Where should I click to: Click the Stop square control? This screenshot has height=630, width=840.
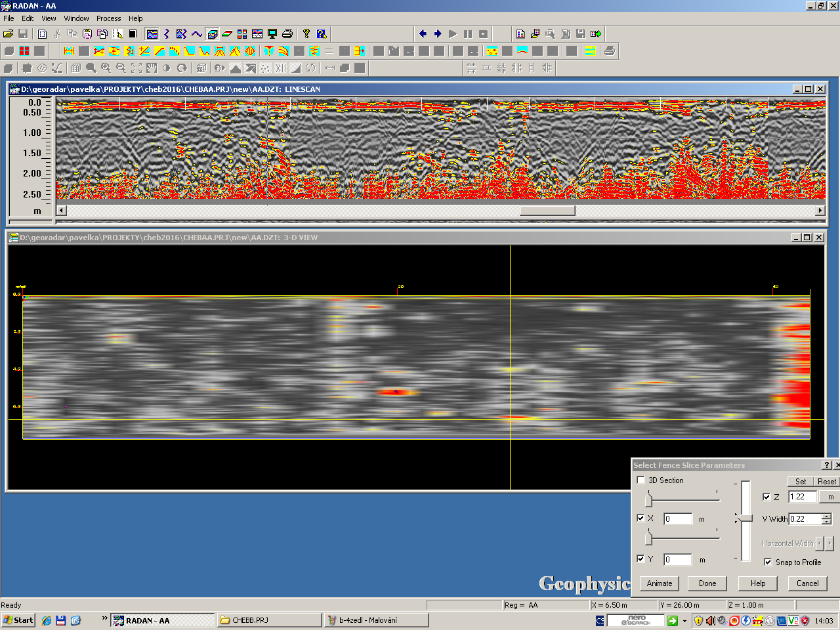(x=483, y=33)
